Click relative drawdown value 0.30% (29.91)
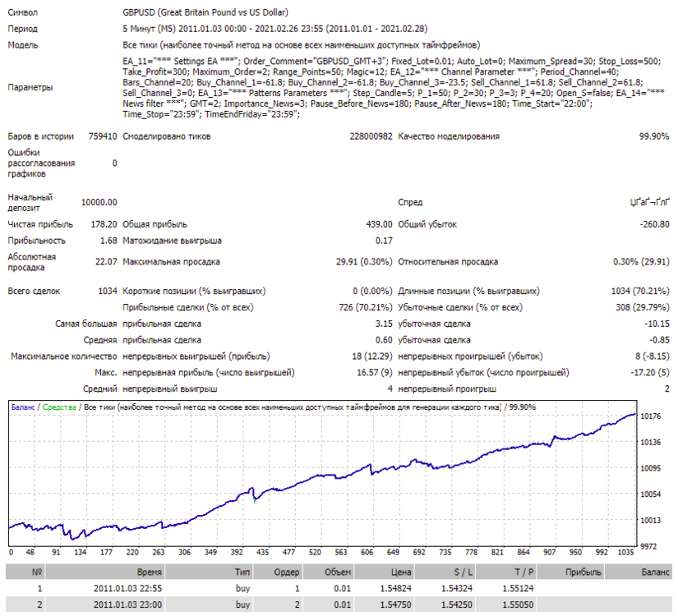678x616 pixels. 641,262
